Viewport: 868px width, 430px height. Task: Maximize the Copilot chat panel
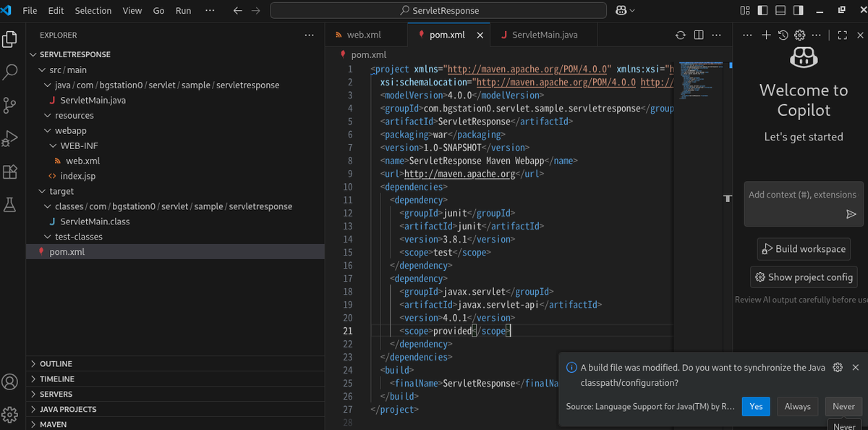(x=842, y=35)
